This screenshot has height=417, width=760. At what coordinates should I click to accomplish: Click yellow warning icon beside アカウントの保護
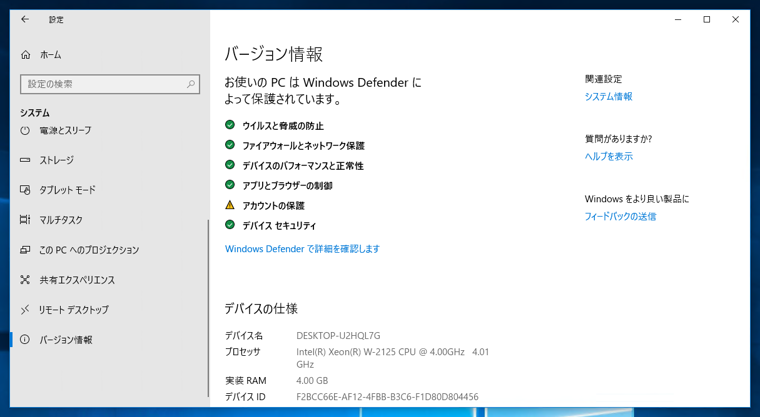coord(230,205)
